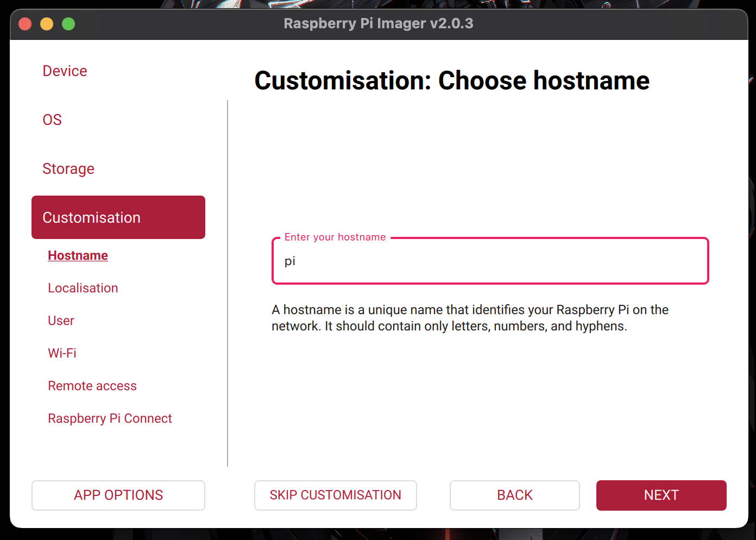Click the Raspberry Pi Imager v2.0.3 title
This screenshot has height=540, width=756.
379,24
